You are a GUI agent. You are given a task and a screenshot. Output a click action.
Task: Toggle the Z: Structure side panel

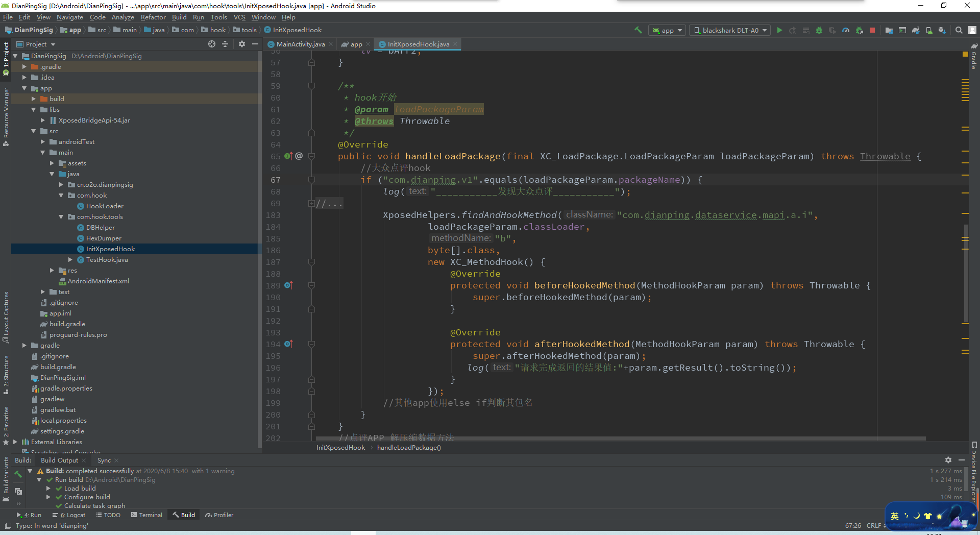pyautogui.click(x=6, y=375)
